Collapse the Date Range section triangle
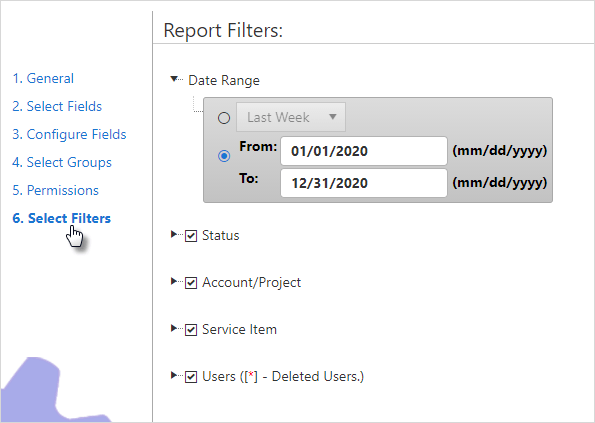Viewport: 595px width, 423px height. [174, 79]
